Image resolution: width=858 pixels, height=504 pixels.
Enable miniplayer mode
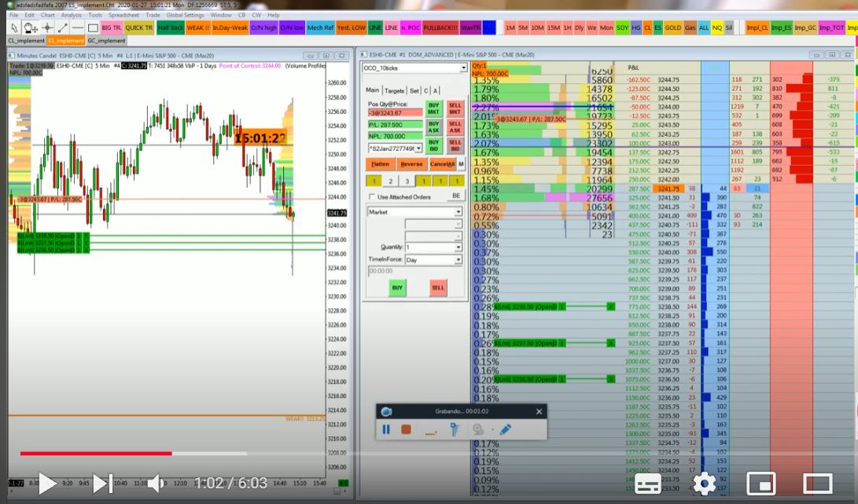coord(761,484)
